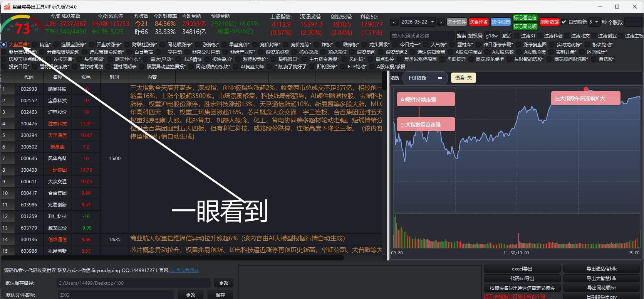
Task: Toggle the 自动刷新 checkbox
Action: click(x=564, y=22)
